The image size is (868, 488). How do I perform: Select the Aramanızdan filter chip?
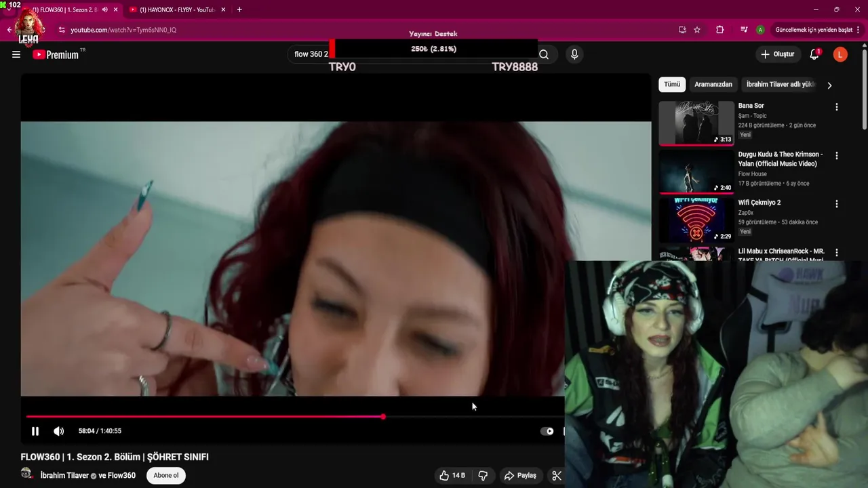[x=713, y=84]
